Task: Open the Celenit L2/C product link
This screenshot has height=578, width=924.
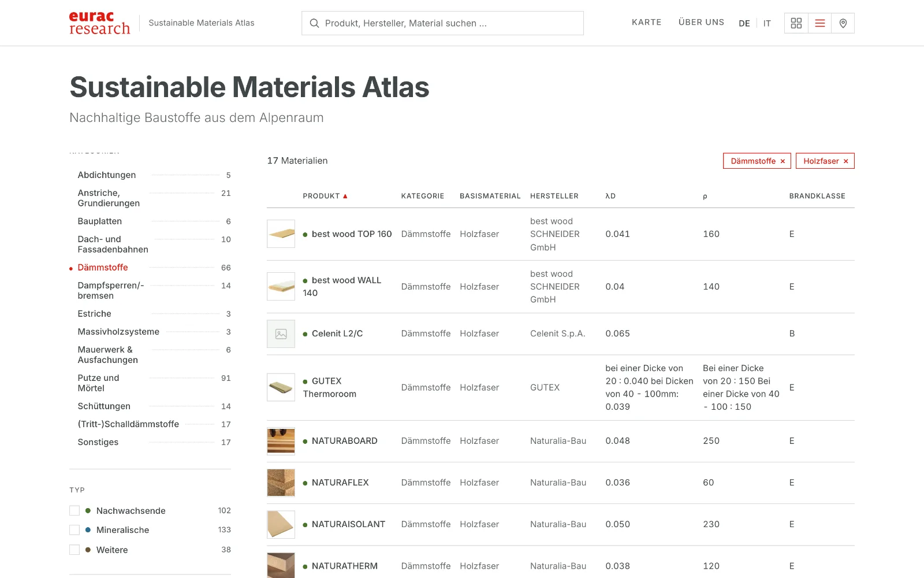Action: 337,334
